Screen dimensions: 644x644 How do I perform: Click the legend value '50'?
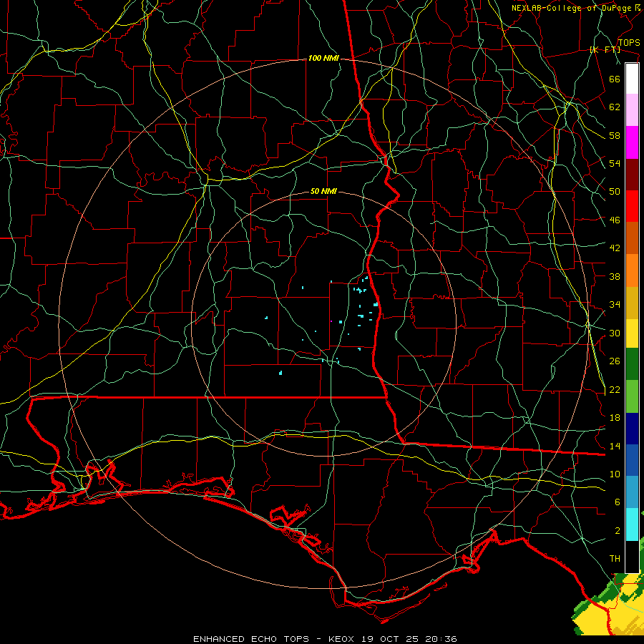615,192
